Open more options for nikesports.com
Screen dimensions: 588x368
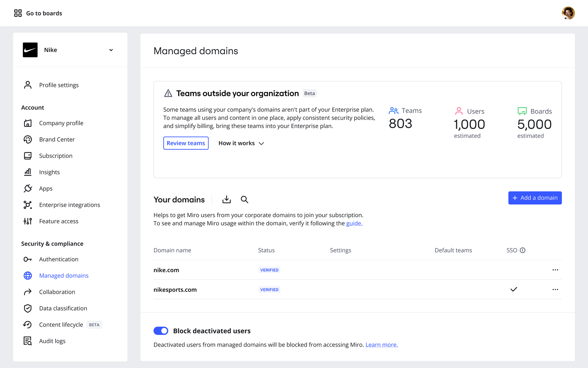pyautogui.click(x=555, y=290)
